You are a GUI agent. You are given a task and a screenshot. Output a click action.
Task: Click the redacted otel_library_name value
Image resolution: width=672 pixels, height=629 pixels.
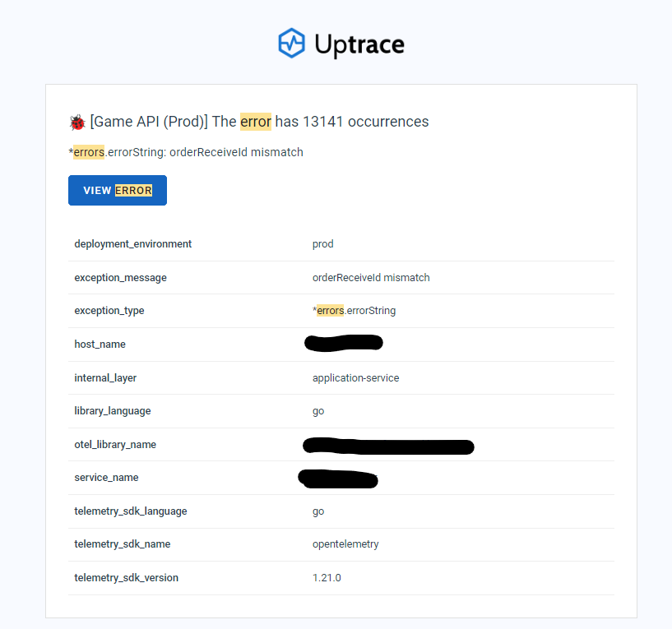pos(388,446)
